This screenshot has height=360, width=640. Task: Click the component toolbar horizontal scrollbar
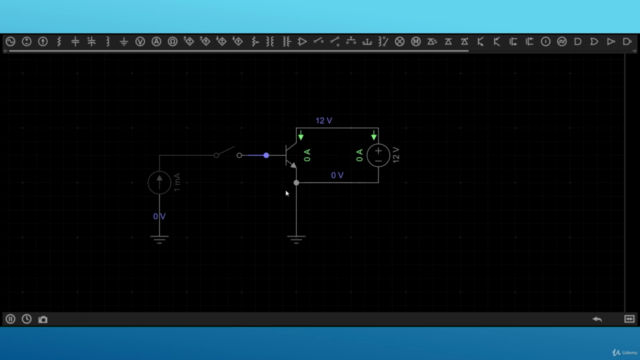coord(238,51)
